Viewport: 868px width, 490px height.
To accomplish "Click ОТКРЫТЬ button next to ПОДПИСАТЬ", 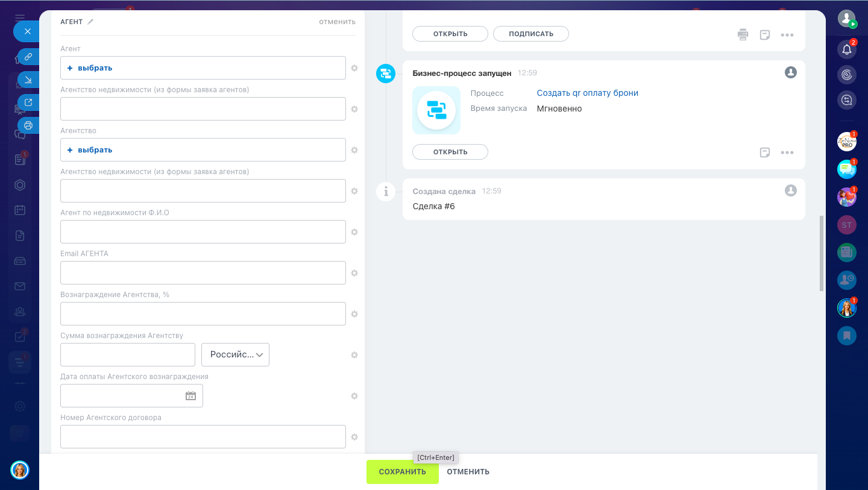I will (450, 34).
